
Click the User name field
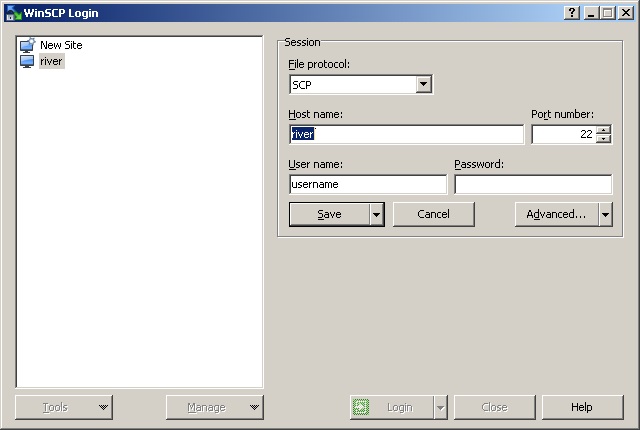pos(368,184)
